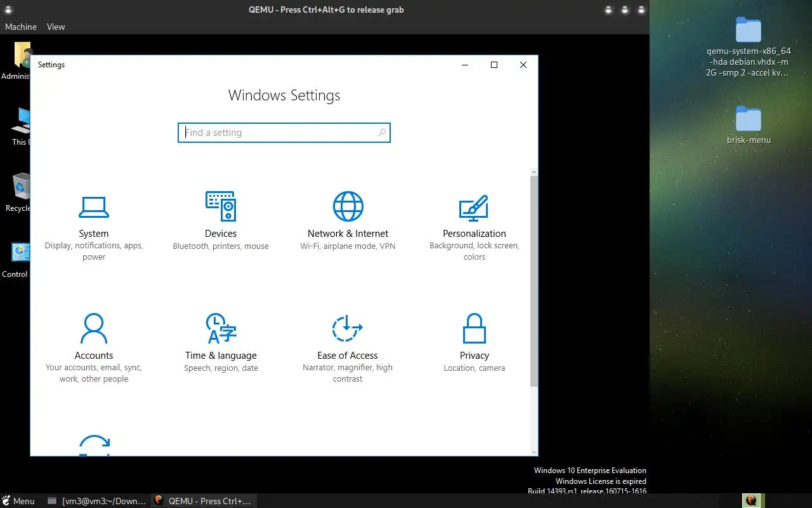The image size is (812, 508).
Task: Click the "Location, camera" description
Action: coord(474,368)
